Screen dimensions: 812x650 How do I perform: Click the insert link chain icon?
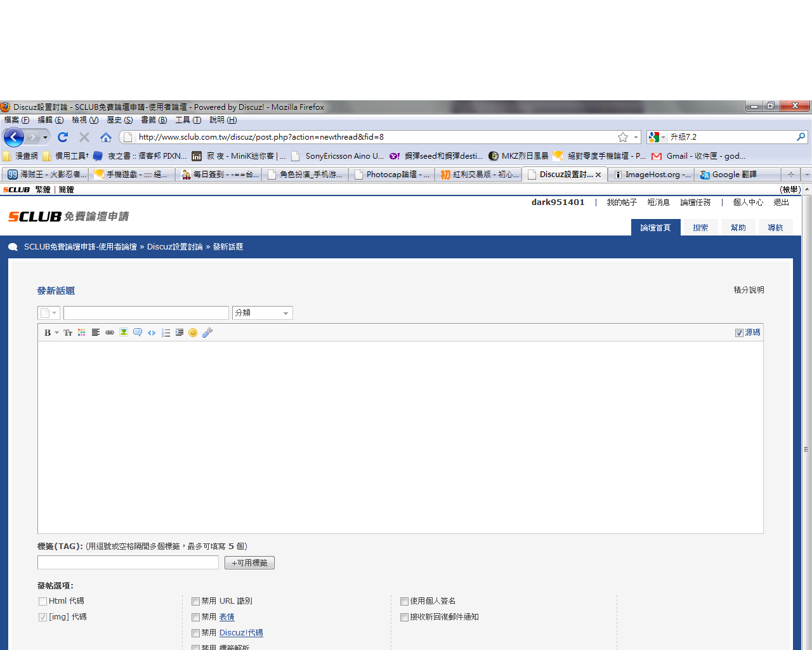tap(110, 333)
